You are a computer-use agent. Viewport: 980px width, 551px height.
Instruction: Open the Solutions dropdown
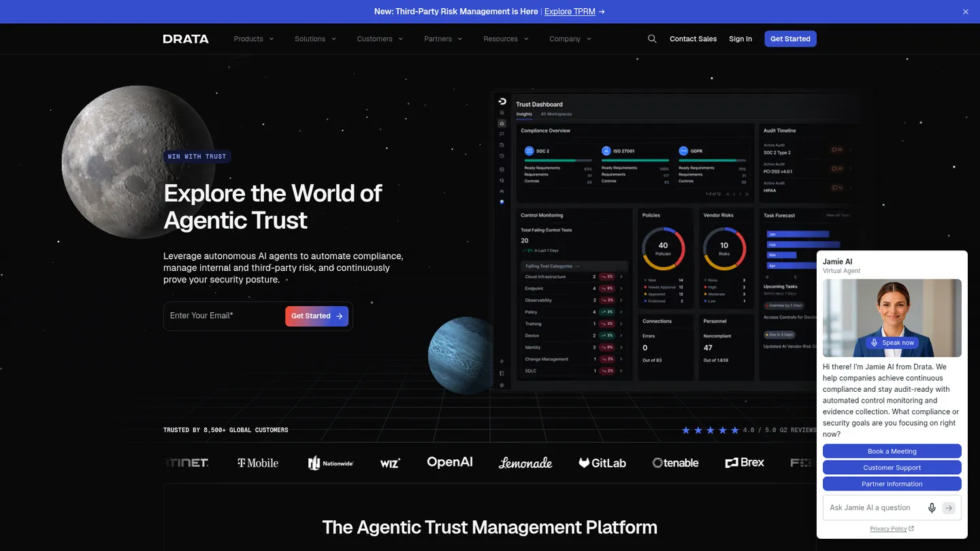(316, 39)
